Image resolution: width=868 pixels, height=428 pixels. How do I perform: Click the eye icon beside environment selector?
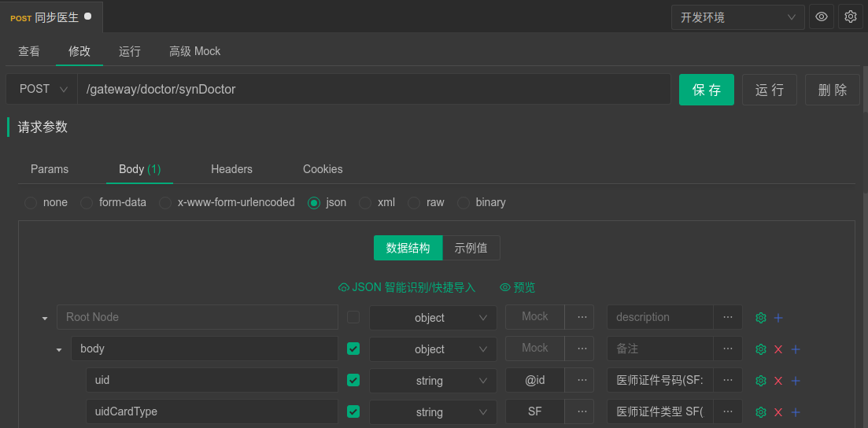point(822,17)
